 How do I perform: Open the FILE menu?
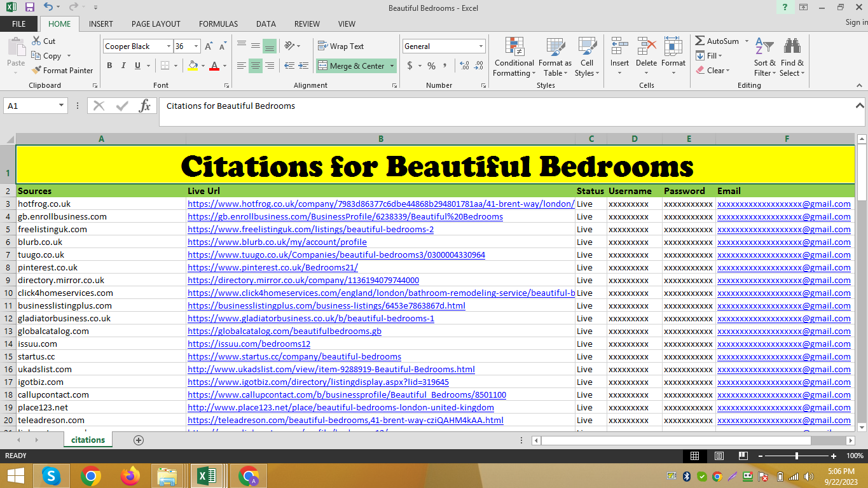pos(18,24)
